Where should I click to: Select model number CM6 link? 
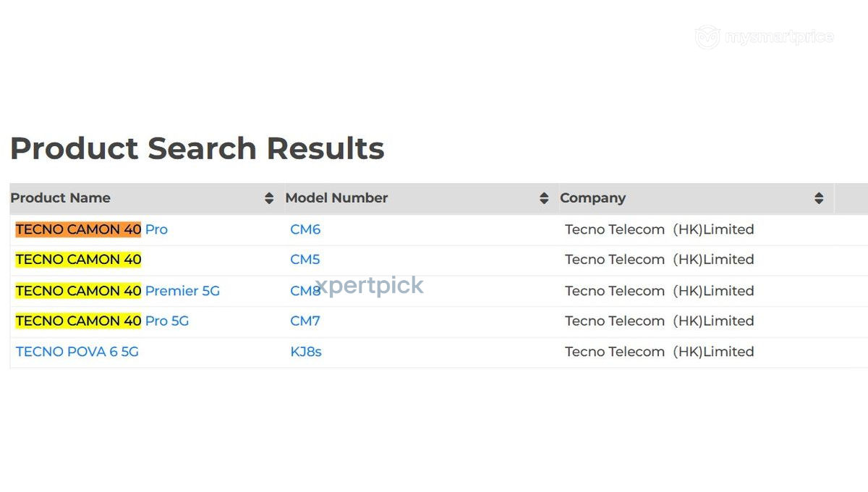(305, 229)
